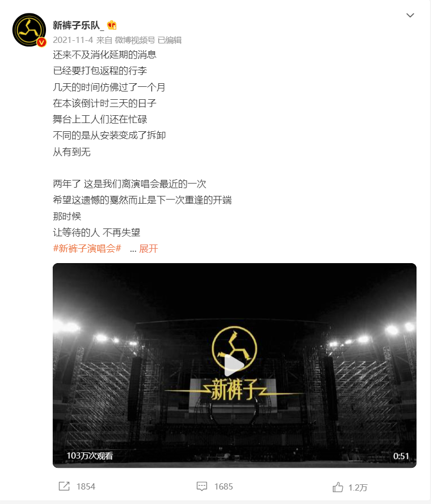This screenshot has height=504, width=431.
Task: Click the orange verified V badge
Action: pos(41,42)
